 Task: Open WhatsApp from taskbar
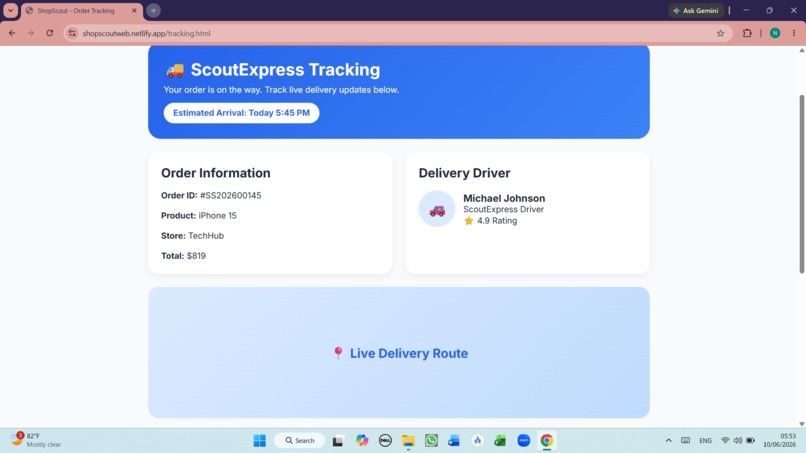tap(431, 440)
